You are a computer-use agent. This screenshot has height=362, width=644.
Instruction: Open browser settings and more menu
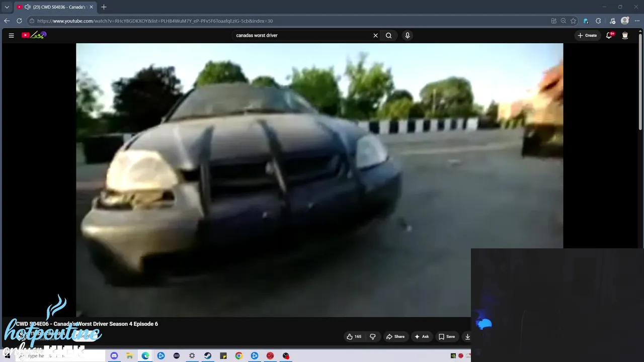(x=637, y=21)
